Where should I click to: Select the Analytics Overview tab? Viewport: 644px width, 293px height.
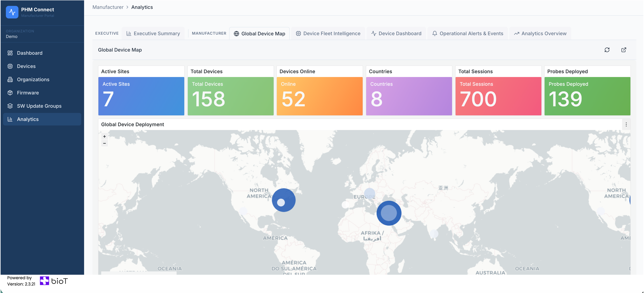540,33
